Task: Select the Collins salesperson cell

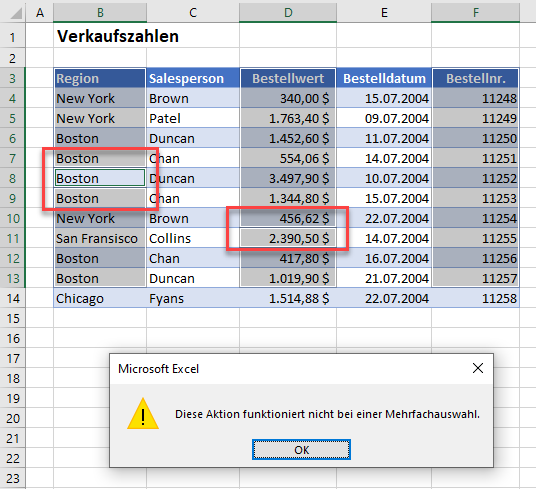Action: [x=193, y=238]
